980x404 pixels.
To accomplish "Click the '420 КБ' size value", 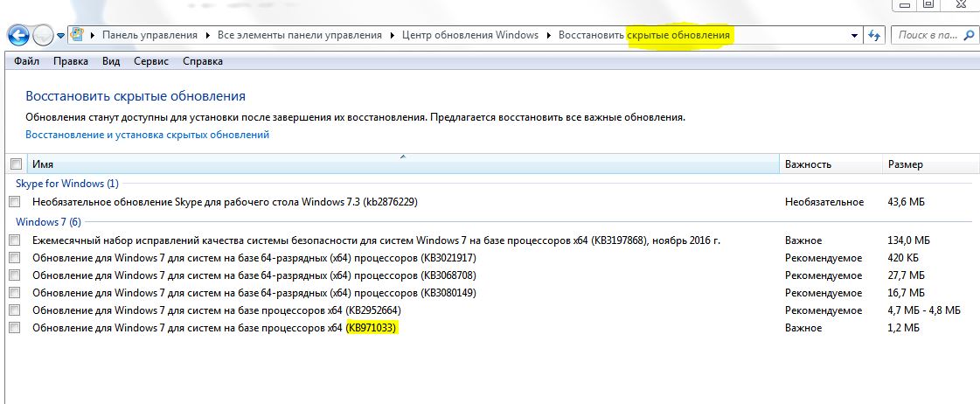I will point(904,258).
